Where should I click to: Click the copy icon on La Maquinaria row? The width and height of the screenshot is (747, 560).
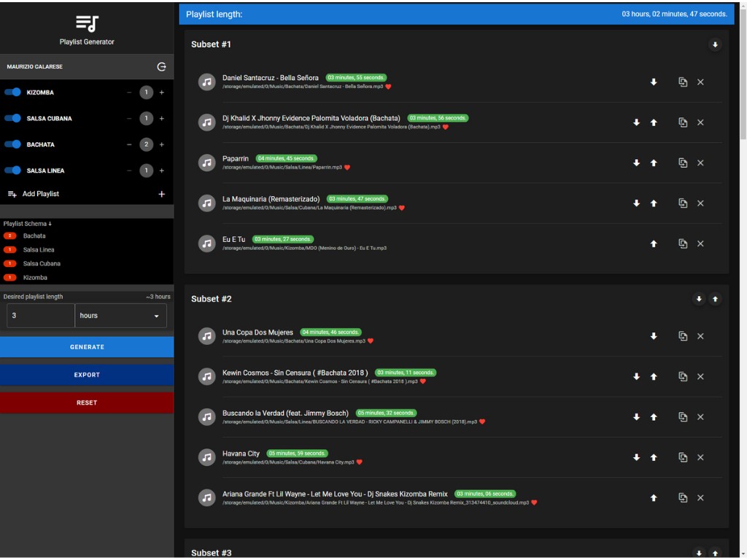pos(683,203)
